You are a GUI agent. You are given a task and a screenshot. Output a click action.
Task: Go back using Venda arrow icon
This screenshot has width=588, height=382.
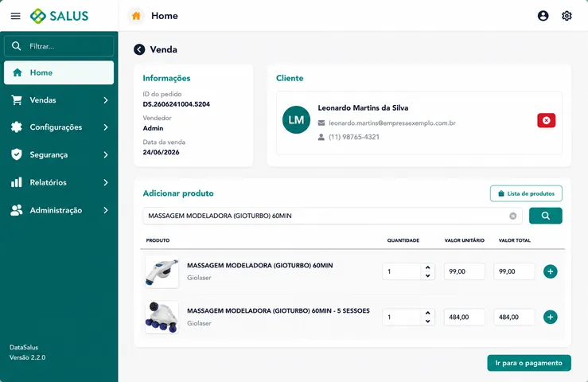point(139,49)
